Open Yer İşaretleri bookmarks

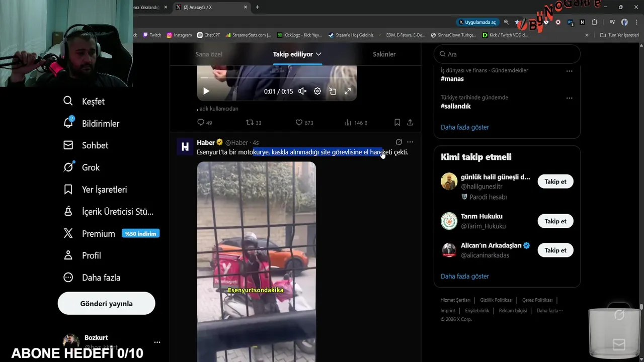pos(95,190)
